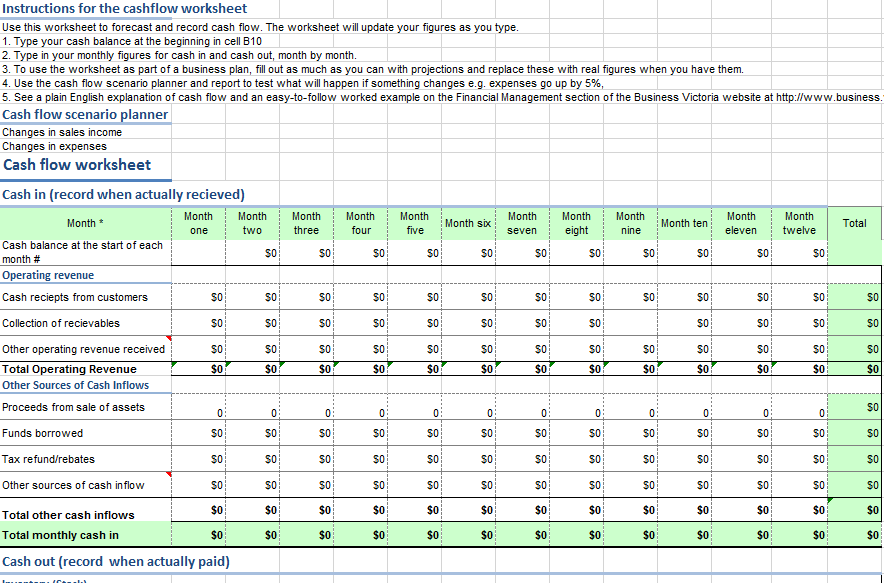Select Other sources of cash inflow Month two cell

[252, 485]
